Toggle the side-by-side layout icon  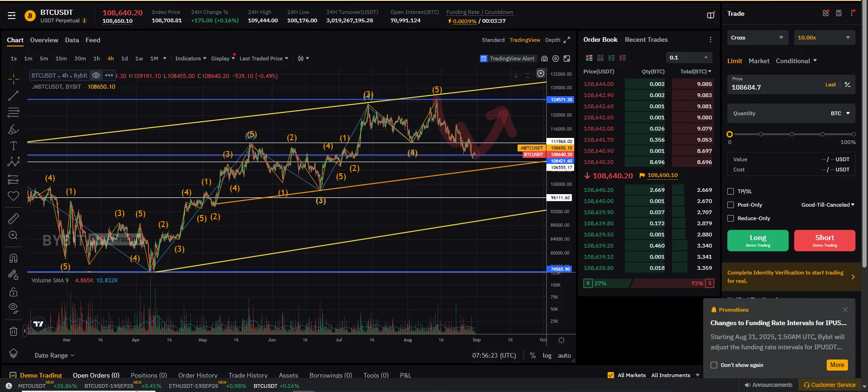tap(711, 15)
